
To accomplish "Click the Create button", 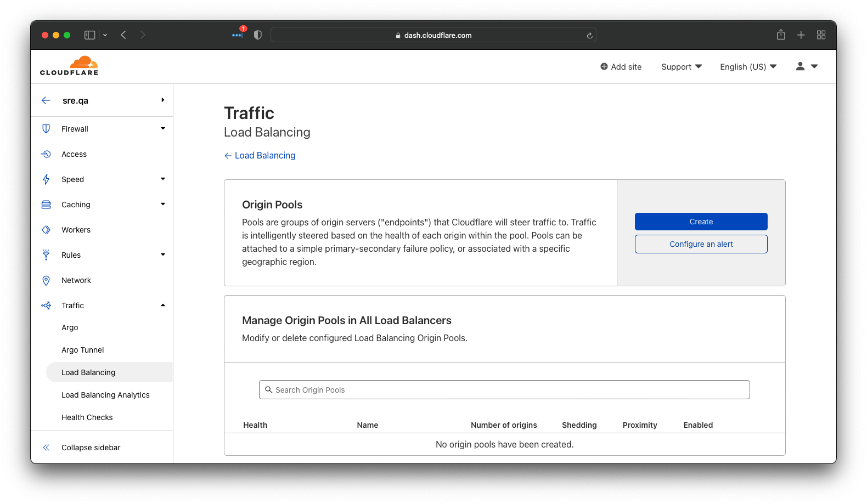I will (x=701, y=222).
